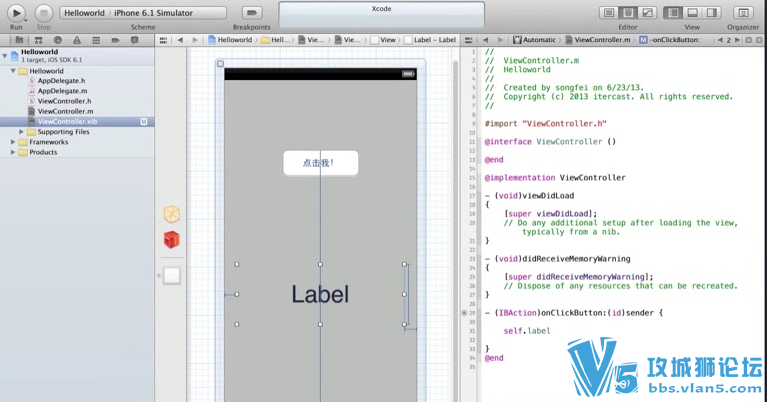This screenshot has height=402, width=767.
Task: Open the Helloworld scheme selector
Action: [x=85, y=13]
